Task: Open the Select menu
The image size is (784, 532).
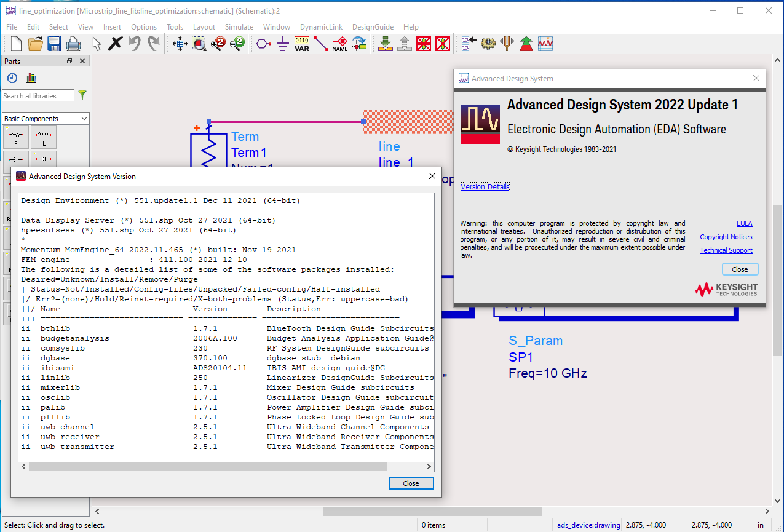Action: tap(59, 27)
